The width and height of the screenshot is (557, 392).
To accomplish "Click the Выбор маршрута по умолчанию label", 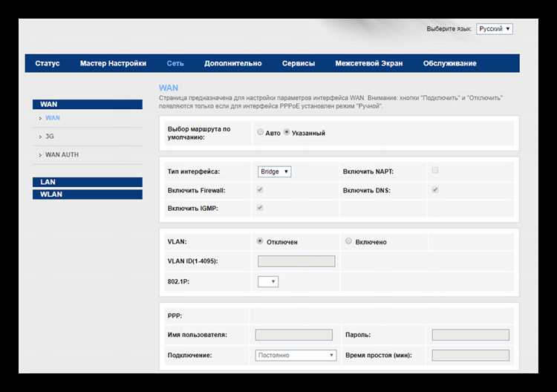I will click(199, 133).
